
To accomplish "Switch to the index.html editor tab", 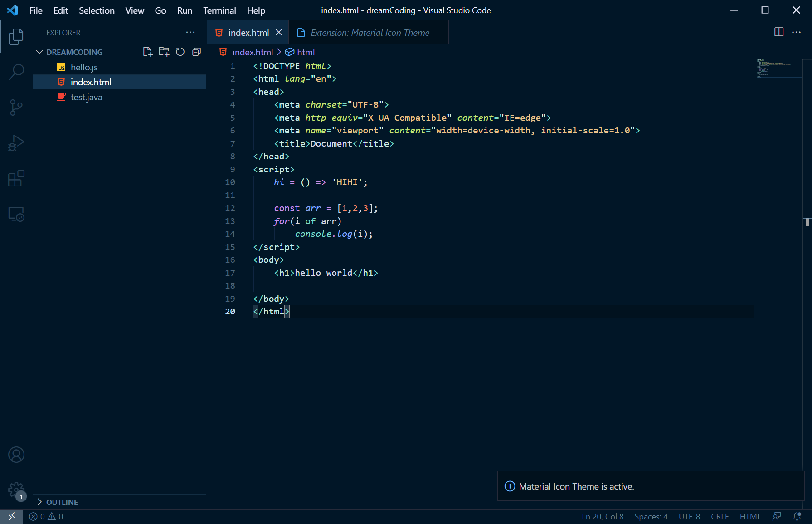I will pyautogui.click(x=248, y=32).
